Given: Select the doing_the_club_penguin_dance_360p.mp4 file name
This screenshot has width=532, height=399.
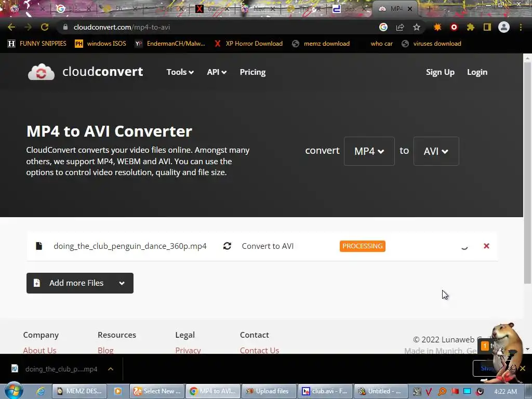Looking at the screenshot, I should [130, 246].
